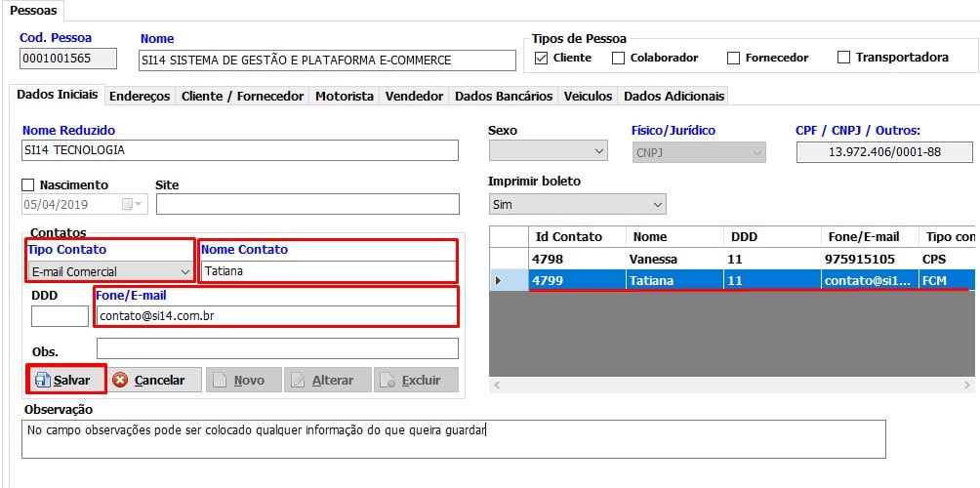
Task: Select the Motorista tab
Action: pos(345,97)
